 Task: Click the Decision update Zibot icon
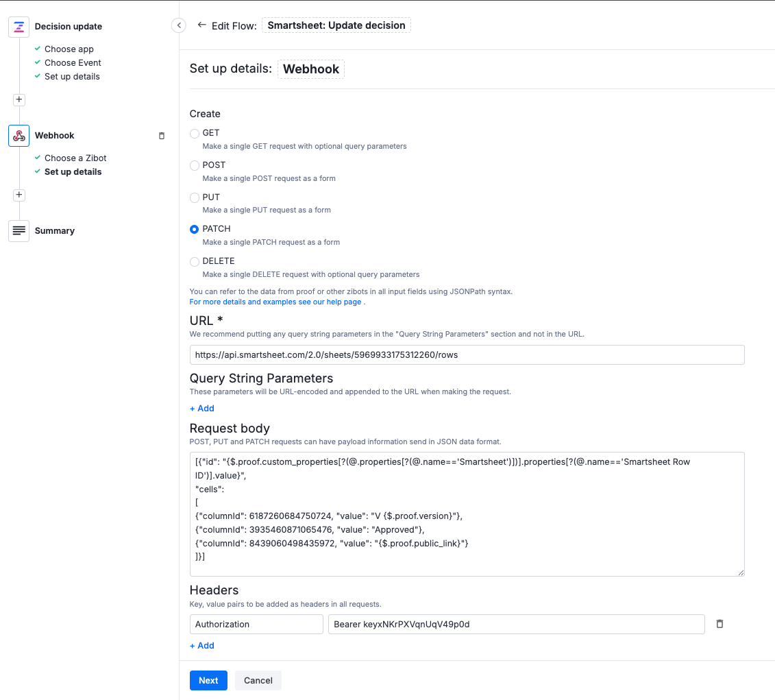tap(19, 27)
